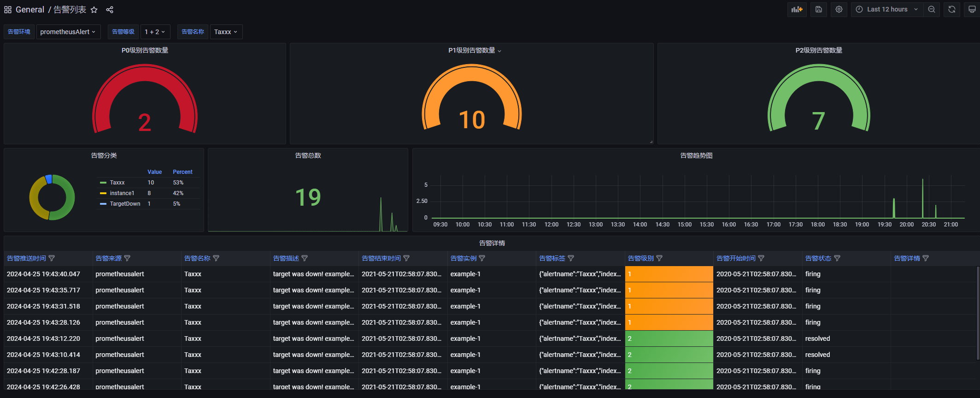
Task: Click level 1 cell in 19:43:31.518 row
Action: click(669, 306)
